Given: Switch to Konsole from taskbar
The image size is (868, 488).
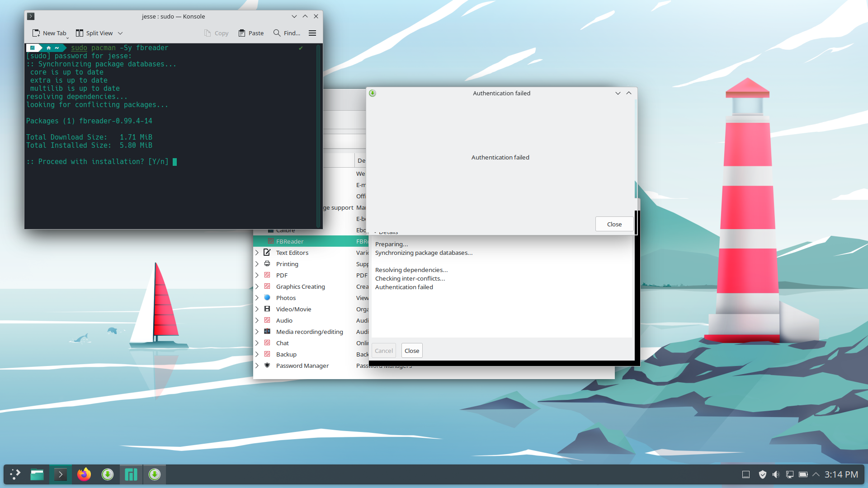Looking at the screenshot, I should (x=61, y=474).
